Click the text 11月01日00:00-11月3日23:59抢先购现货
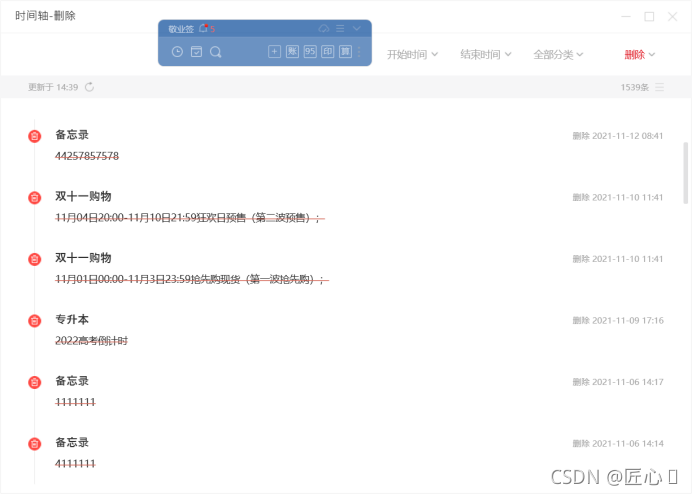The width and height of the screenshot is (693, 495). pos(148,279)
